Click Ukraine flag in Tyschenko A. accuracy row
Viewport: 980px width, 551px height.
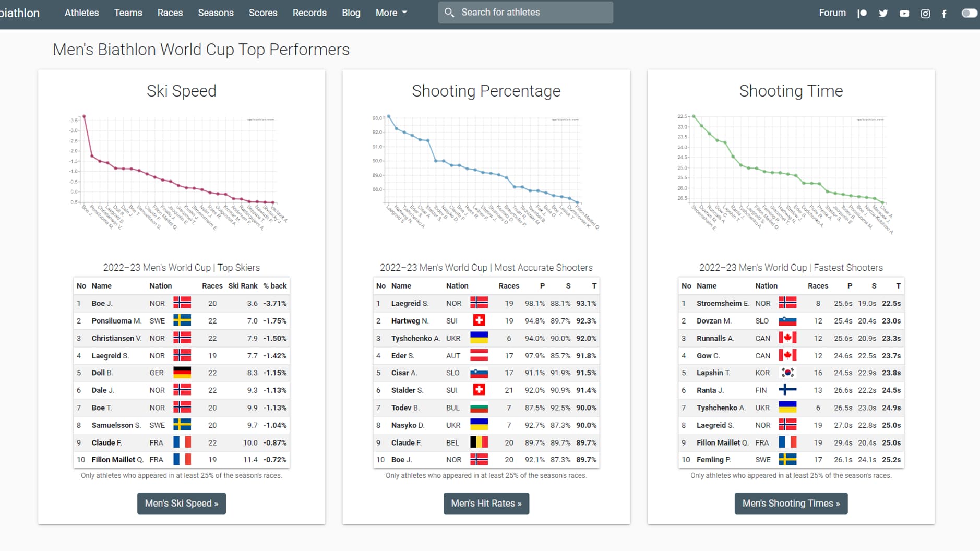coord(479,338)
